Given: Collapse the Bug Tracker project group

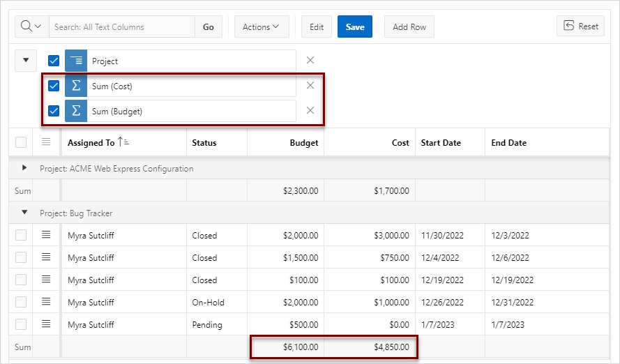Looking at the screenshot, I should pyautogui.click(x=24, y=212).
